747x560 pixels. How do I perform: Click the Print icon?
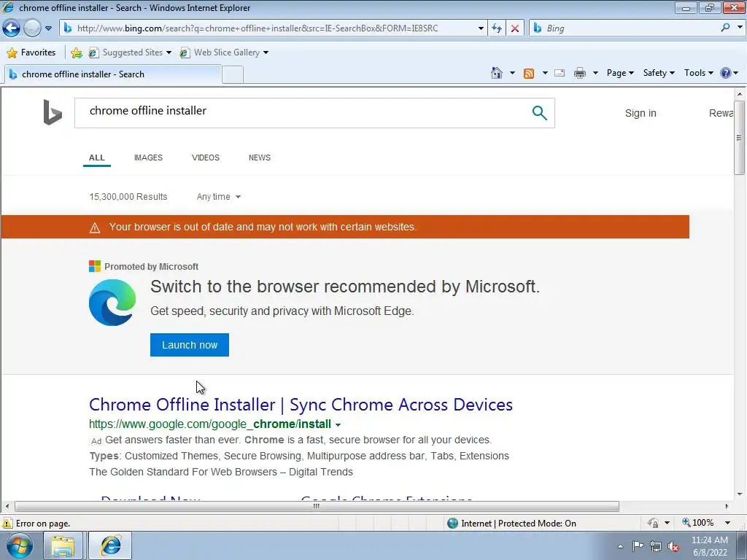click(580, 73)
